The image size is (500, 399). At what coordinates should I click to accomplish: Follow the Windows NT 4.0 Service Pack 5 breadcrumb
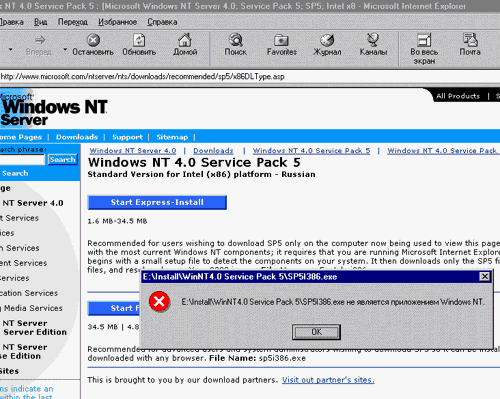point(311,151)
